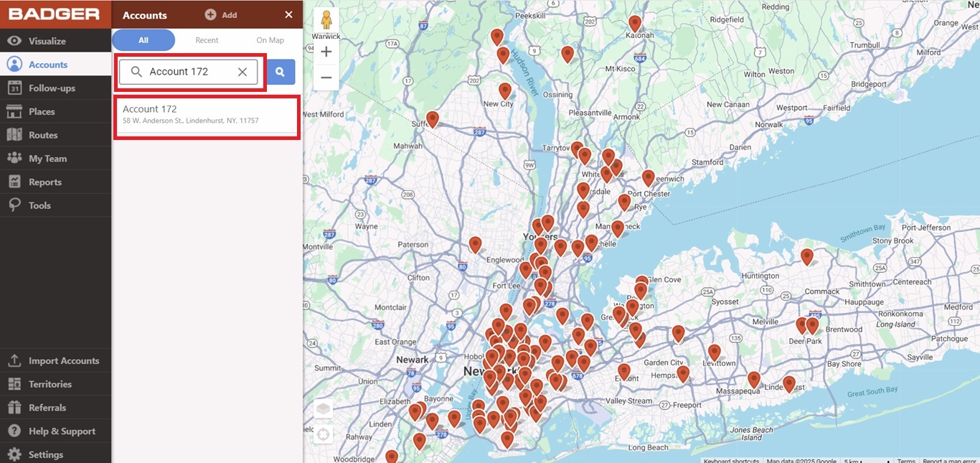Click the Help & Support question icon
The width and height of the screenshot is (980, 463).
(x=14, y=431)
